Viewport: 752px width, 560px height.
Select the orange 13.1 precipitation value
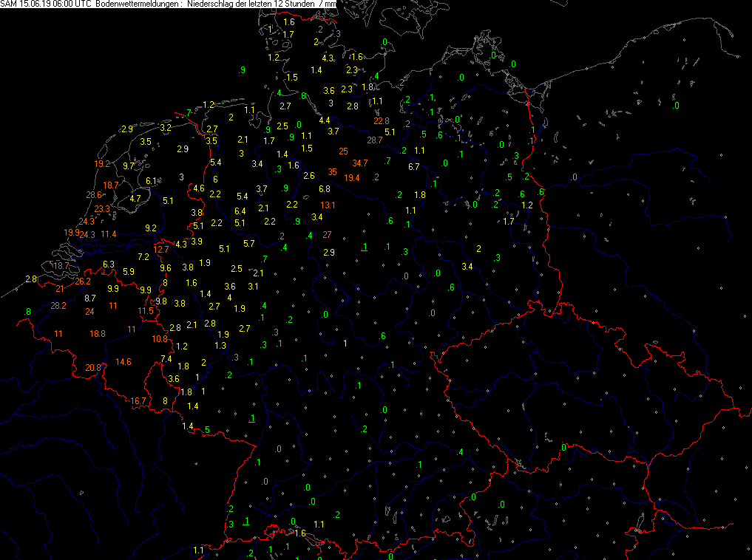point(328,205)
